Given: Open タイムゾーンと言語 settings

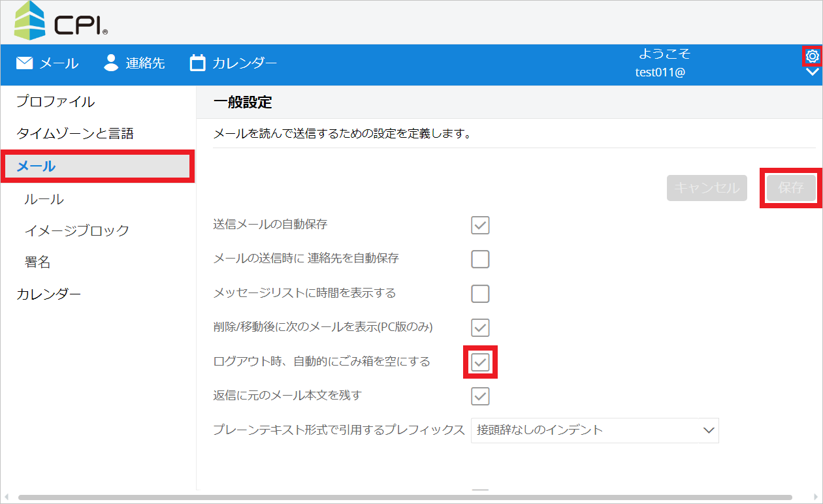Looking at the screenshot, I should [74, 134].
